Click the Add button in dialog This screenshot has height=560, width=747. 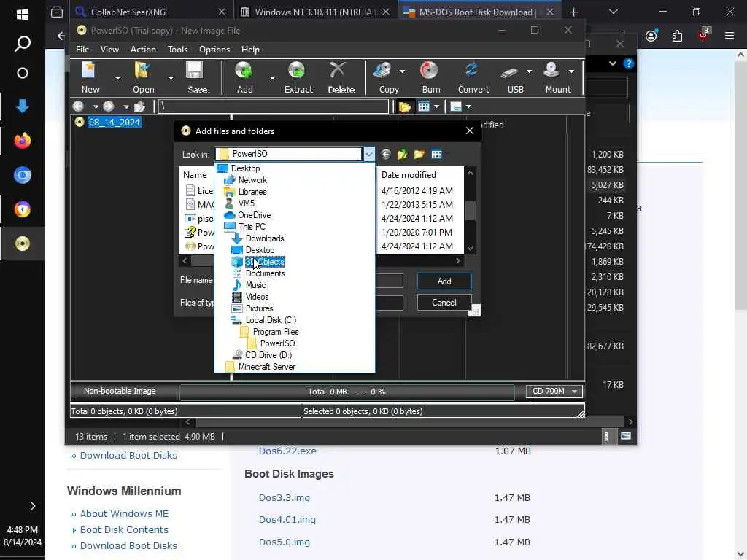(444, 281)
